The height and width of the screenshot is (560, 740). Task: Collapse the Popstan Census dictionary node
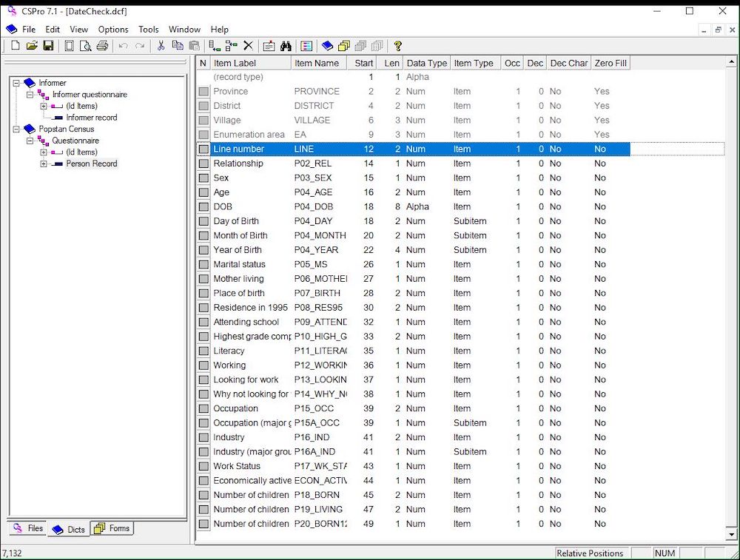point(16,129)
